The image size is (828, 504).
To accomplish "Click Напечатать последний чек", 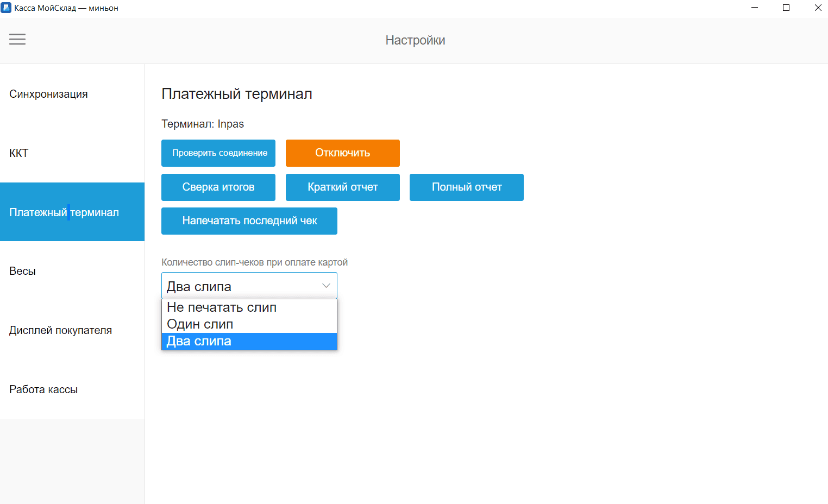I will [x=249, y=220].
